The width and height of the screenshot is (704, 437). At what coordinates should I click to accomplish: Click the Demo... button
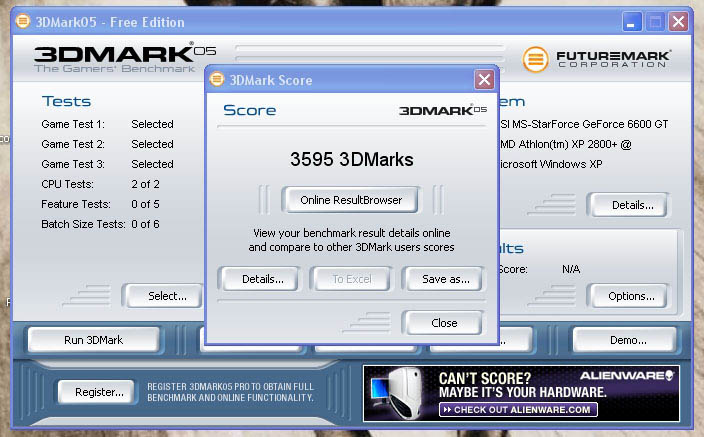click(x=625, y=340)
